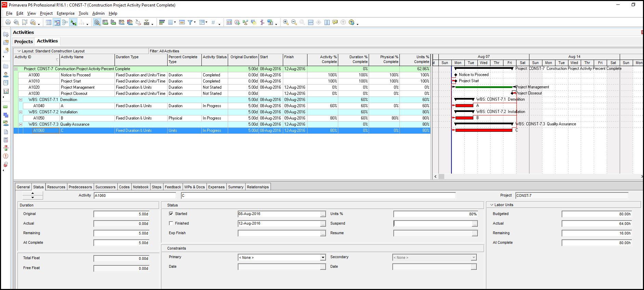This screenshot has width=644, height=290.
Task: Open the Expenses calculator icon in sidebar
Action: 6,140
